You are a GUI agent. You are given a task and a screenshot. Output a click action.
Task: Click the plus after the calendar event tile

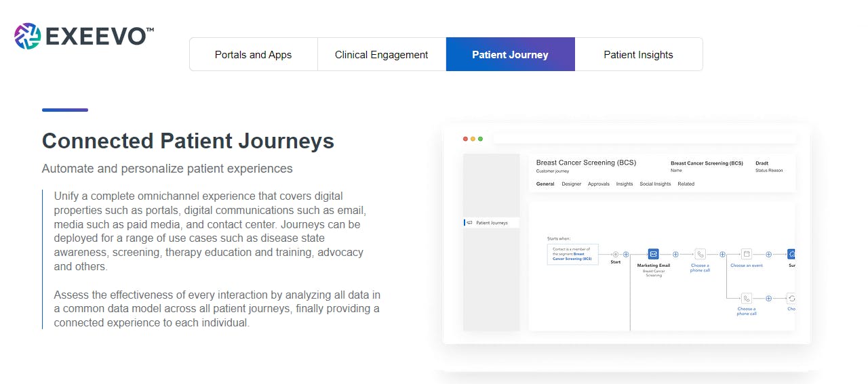coord(769,254)
